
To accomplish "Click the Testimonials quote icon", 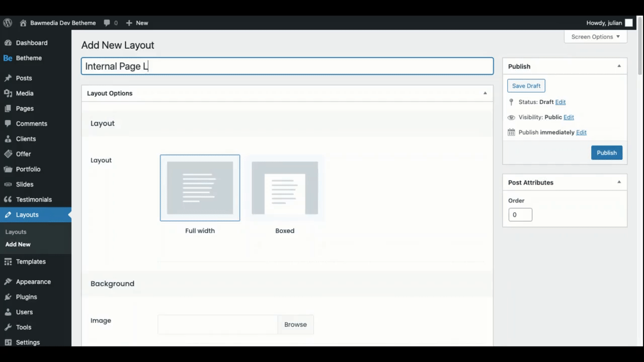I will click(8, 199).
